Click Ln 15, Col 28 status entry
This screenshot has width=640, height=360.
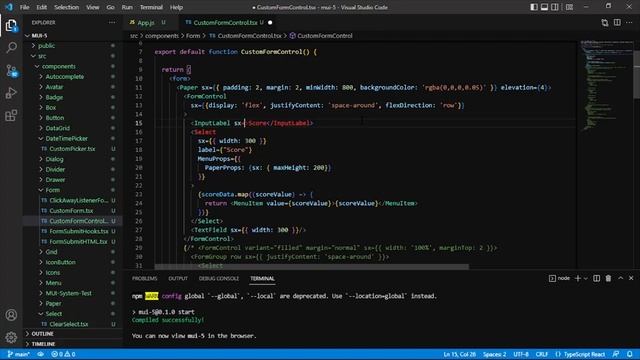[459, 354]
